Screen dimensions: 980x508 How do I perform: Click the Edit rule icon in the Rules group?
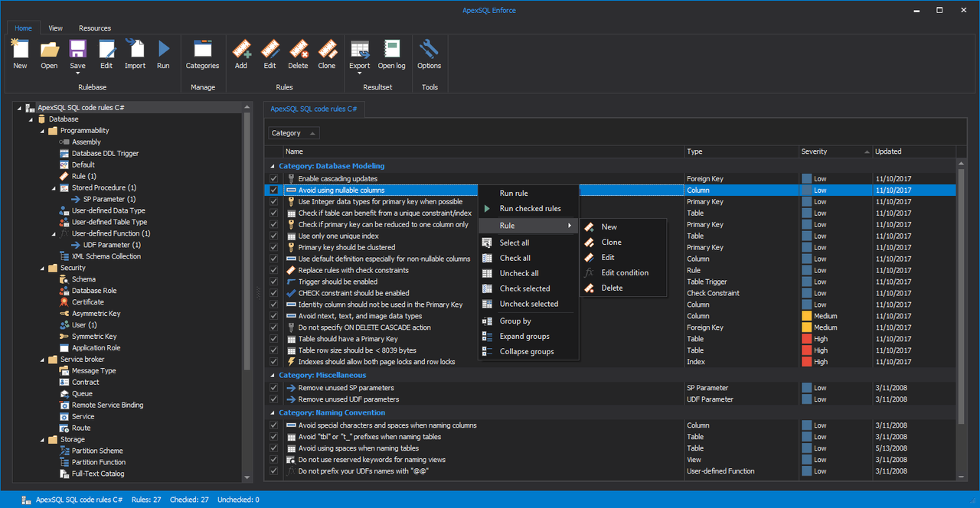pyautogui.click(x=269, y=50)
